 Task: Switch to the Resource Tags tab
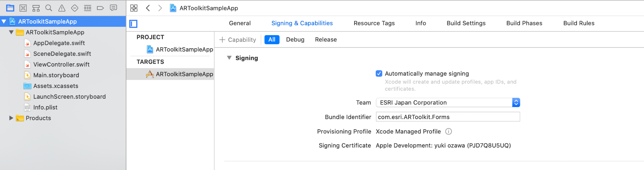[x=374, y=23]
